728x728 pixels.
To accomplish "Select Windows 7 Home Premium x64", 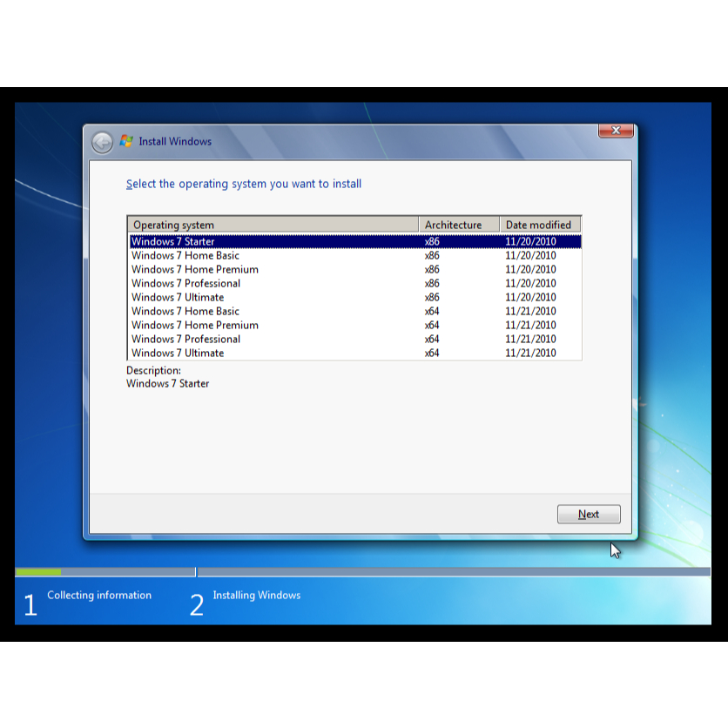I will pyautogui.click(x=355, y=325).
